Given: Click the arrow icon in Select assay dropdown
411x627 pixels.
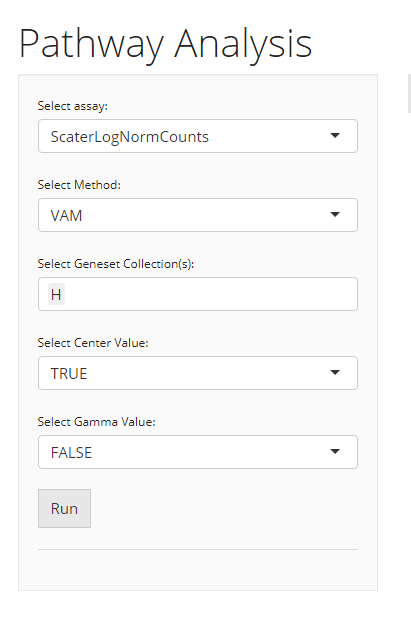Looking at the screenshot, I should pyautogui.click(x=335, y=136).
